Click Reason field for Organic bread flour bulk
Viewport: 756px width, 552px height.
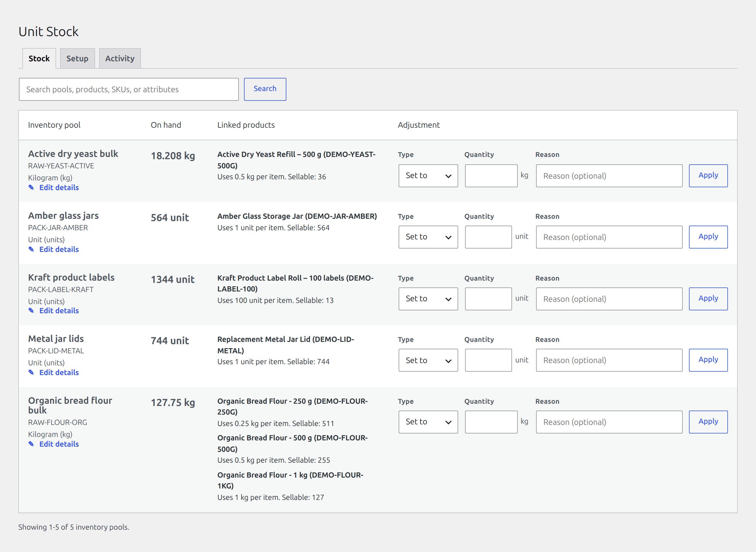609,422
